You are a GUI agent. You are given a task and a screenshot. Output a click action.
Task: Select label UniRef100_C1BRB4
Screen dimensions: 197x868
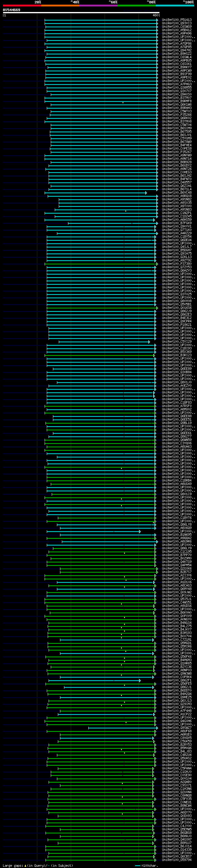coord(177,481)
